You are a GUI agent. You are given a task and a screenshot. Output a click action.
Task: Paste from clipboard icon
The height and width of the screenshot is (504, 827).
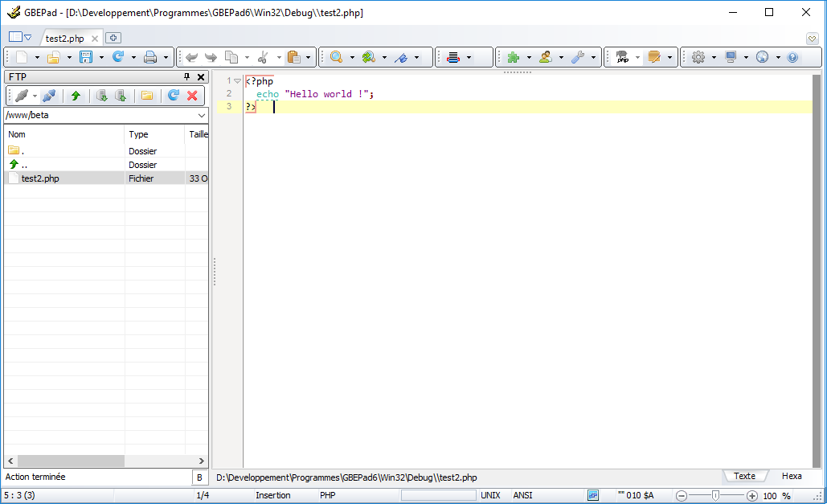tap(294, 57)
